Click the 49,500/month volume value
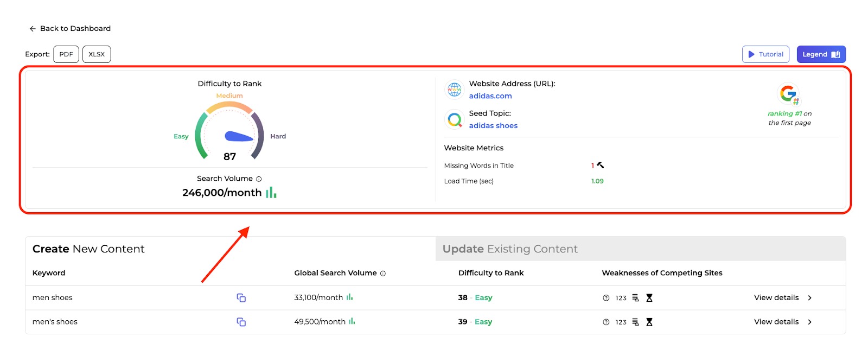Screen dimensions: 868x343 point(320,322)
